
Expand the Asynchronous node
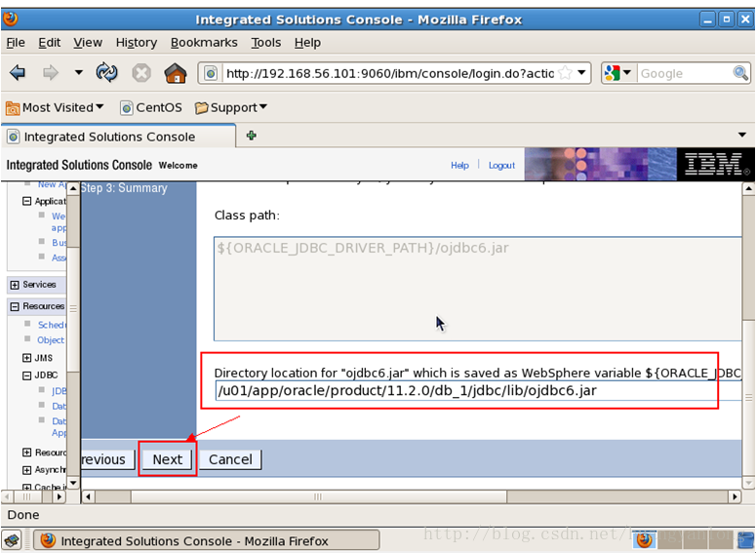(x=27, y=469)
